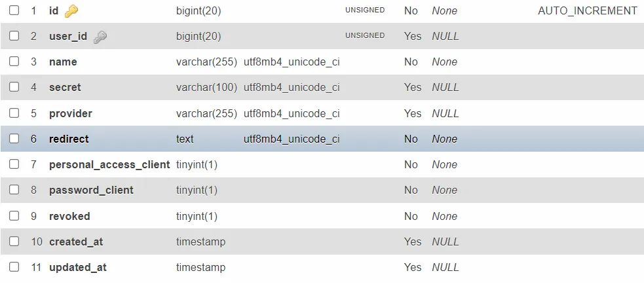Screen dimensions: 644x288
Task: Click the timestamp type for updated_at
Action: [x=201, y=268]
